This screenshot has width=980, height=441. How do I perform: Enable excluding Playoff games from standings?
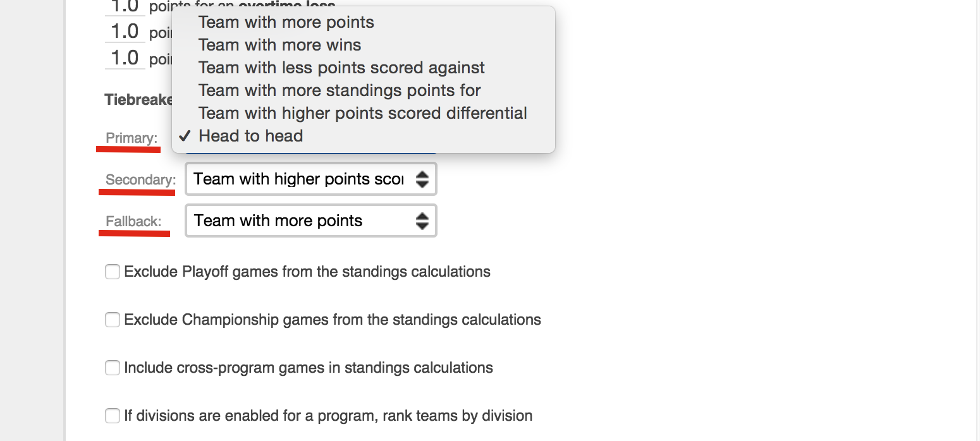(112, 271)
